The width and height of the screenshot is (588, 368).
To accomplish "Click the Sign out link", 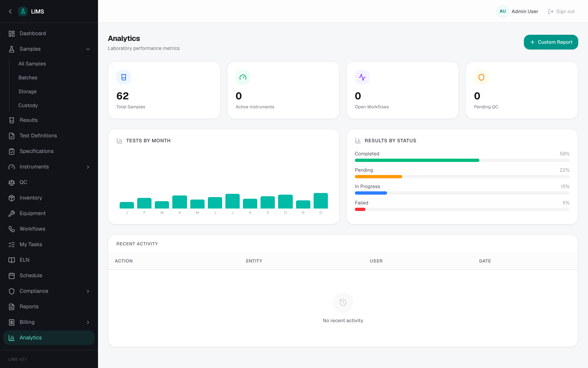I will click(x=561, y=11).
